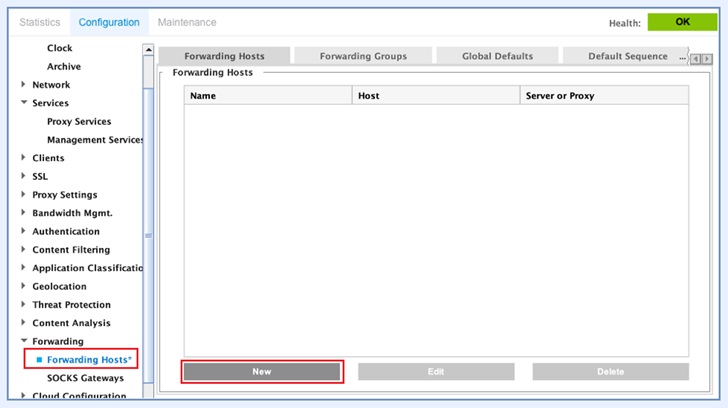The image size is (728, 408).
Task: Switch to the Statistics tab
Action: point(40,22)
